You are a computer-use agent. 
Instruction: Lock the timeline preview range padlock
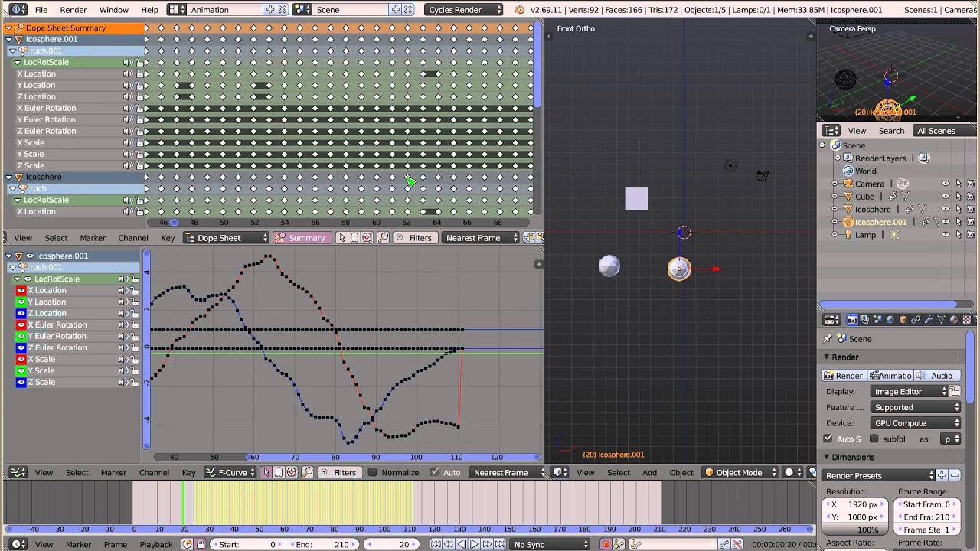[x=200, y=544]
